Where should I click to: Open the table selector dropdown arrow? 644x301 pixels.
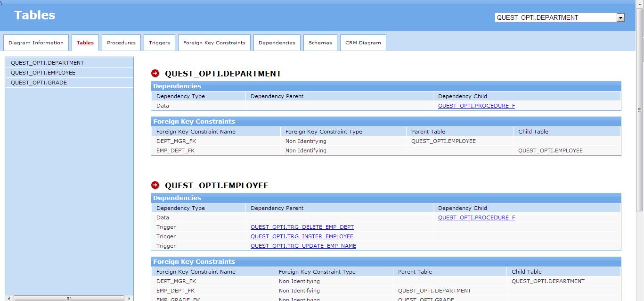620,17
